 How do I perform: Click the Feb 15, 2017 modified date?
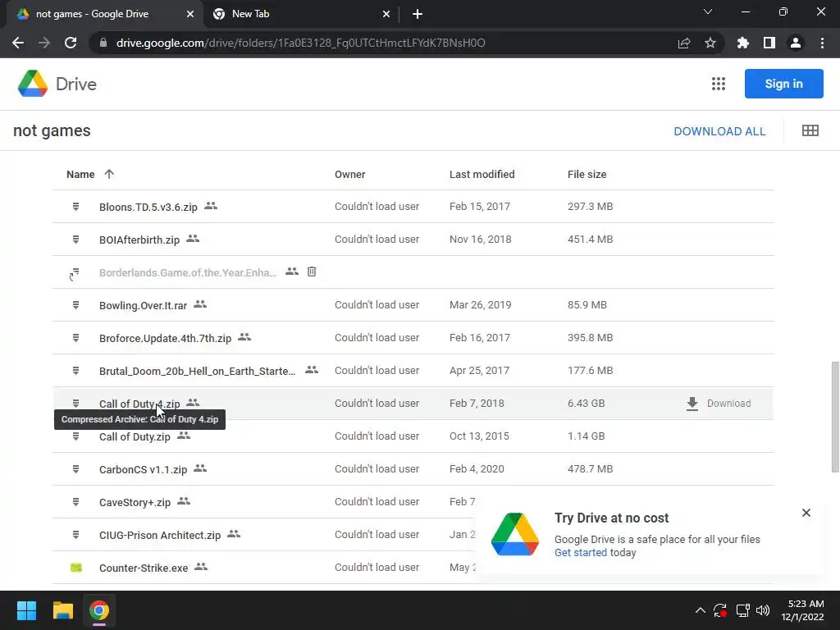tap(479, 206)
